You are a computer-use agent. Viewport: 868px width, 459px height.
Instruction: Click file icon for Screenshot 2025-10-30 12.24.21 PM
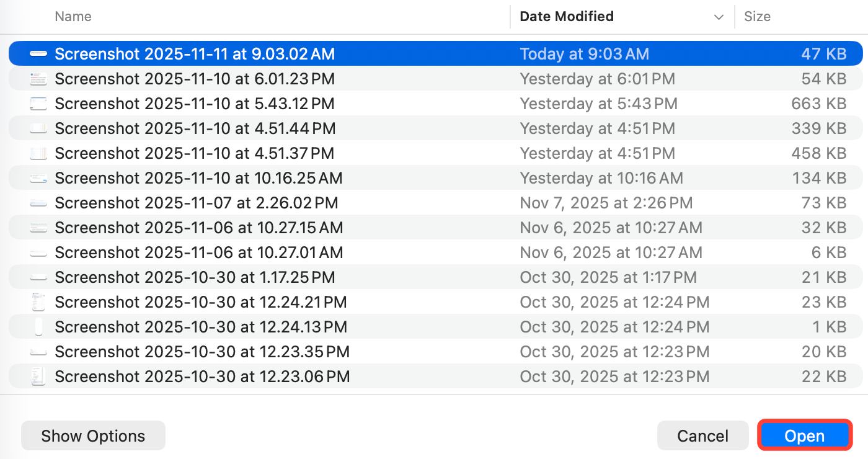click(38, 302)
